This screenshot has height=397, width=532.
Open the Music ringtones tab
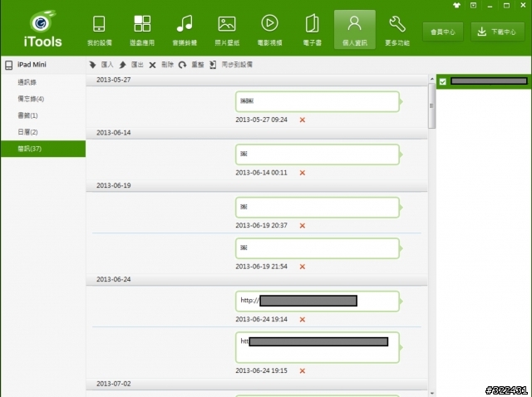point(185,30)
